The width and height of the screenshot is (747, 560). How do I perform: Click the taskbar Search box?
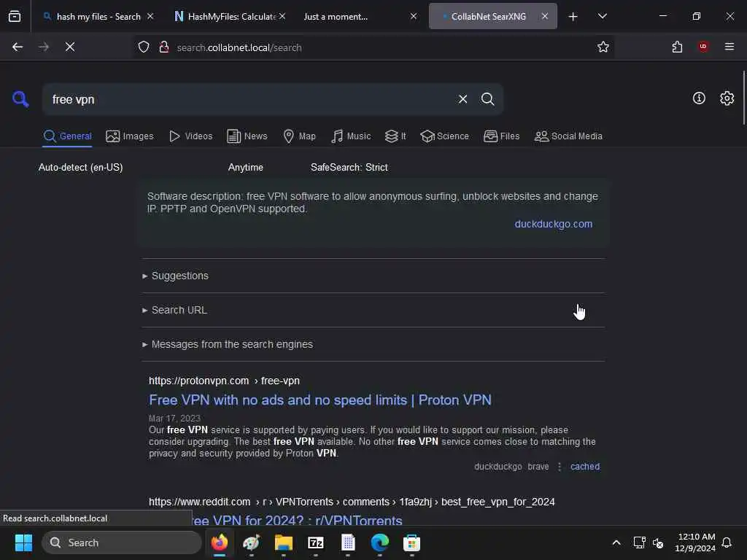coord(122,542)
